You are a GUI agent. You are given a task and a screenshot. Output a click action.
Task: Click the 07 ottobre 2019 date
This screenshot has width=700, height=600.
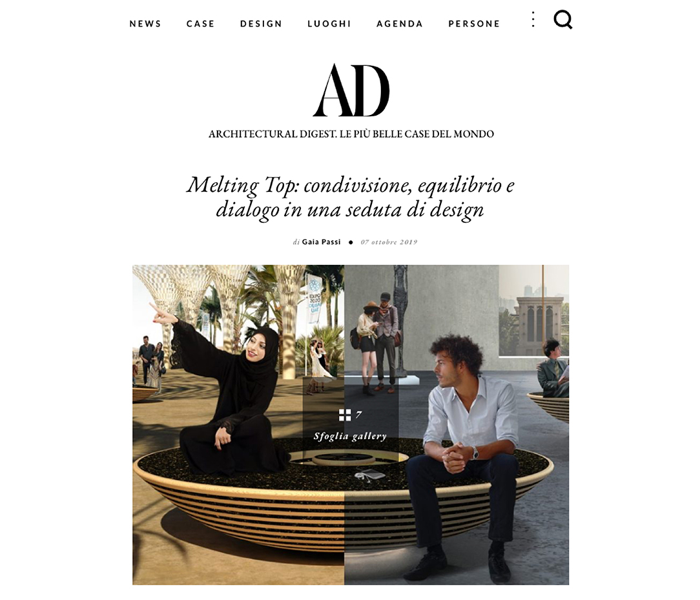point(389,242)
